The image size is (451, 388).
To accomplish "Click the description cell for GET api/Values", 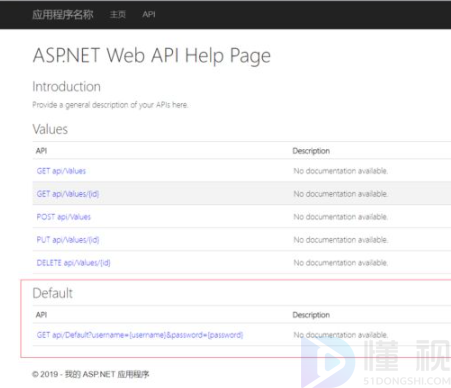I will [x=340, y=171].
